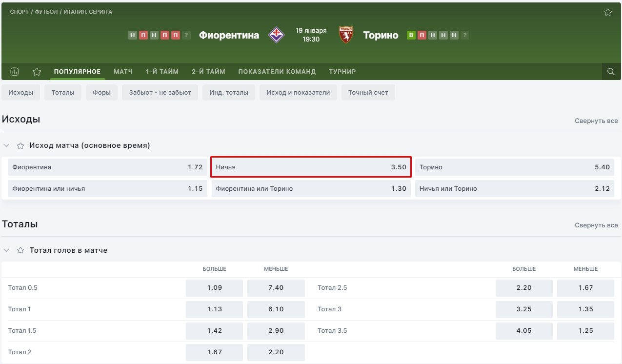Click the Fiorentina club logo
Image resolution: width=622 pixels, height=364 pixels.
pos(277,35)
